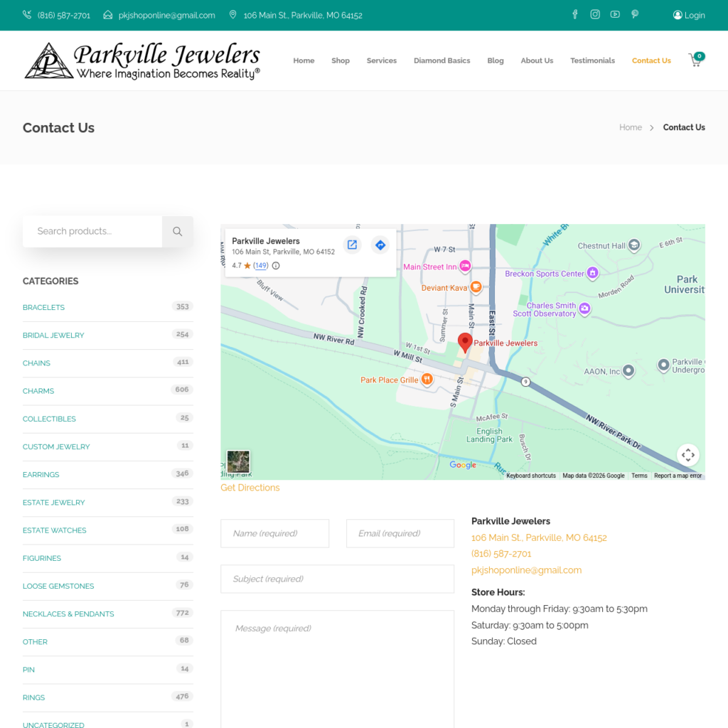Click the product search magnifier button
Image resolution: width=728 pixels, height=728 pixels.
tap(178, 231)
